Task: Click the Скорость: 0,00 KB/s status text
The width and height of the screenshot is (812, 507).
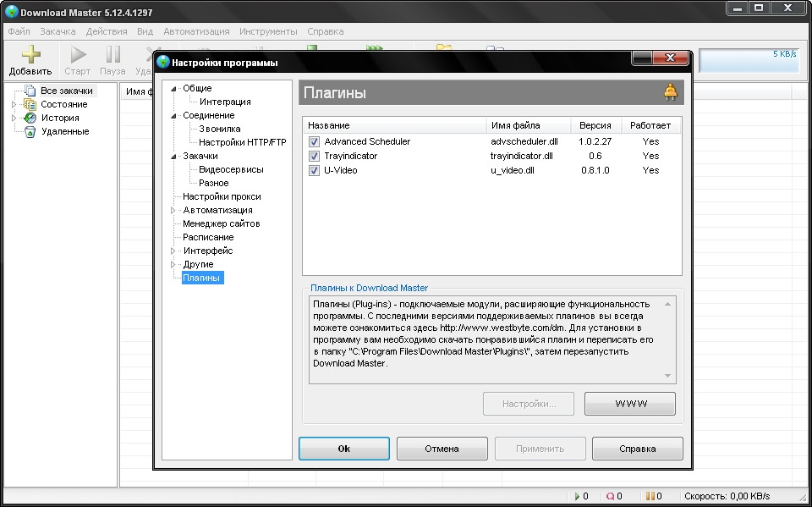Action: [727, 496]
